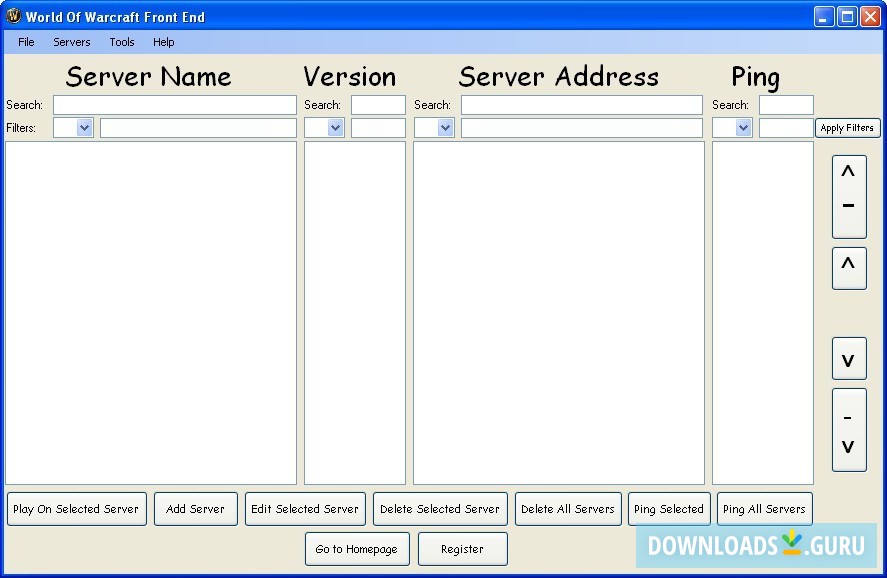Focus the Server Name filter text field
The width and height of the screenshot is (887, 578).
(198, 128)
